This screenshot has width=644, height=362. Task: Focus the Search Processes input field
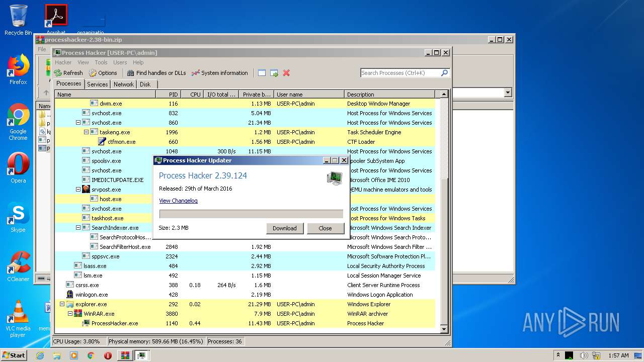tap(400, 73)
